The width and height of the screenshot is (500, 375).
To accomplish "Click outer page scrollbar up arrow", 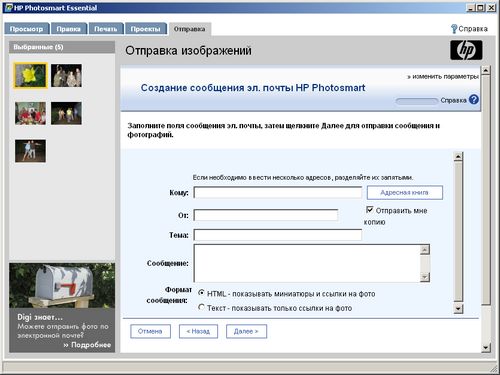I will pos(486,70).
